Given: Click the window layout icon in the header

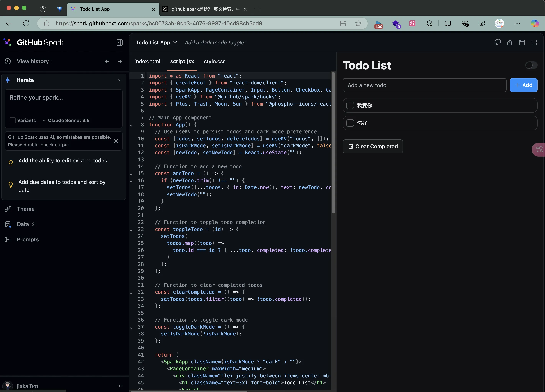Looking at the screenshot, I should coord(522,43).
